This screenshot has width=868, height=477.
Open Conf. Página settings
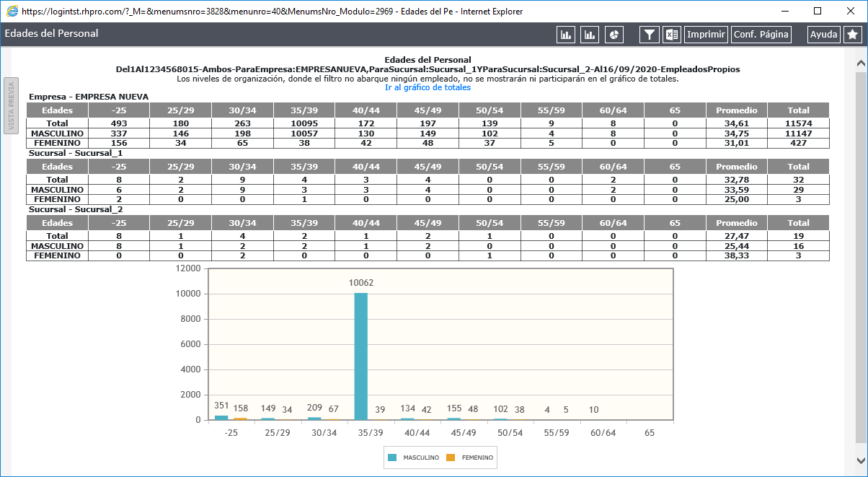(761, 34)
